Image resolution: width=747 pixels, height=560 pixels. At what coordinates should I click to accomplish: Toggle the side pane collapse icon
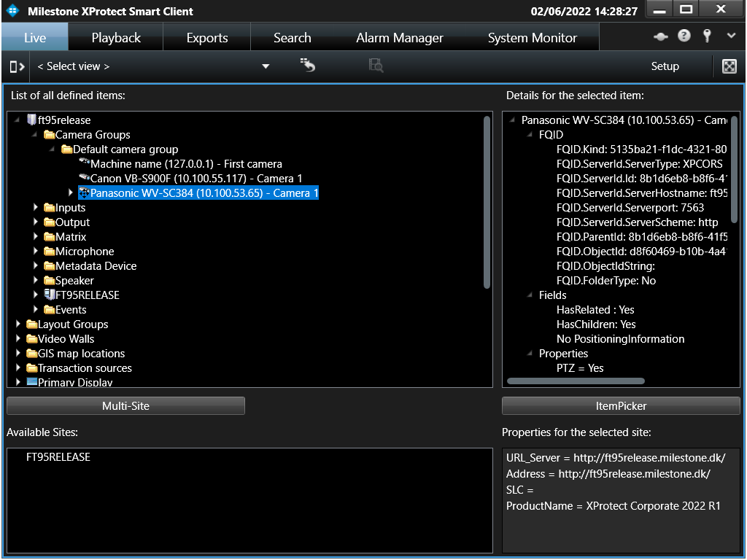point(17,66)
